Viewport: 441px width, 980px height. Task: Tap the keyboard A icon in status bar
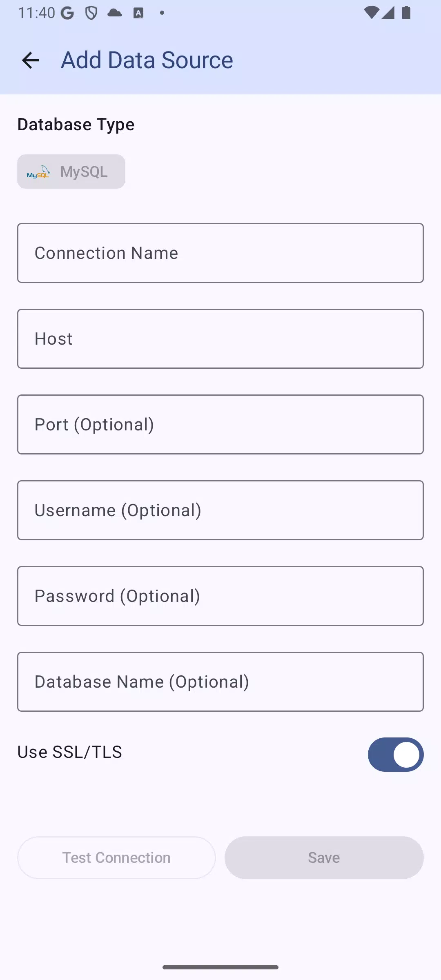pos(138,13)
